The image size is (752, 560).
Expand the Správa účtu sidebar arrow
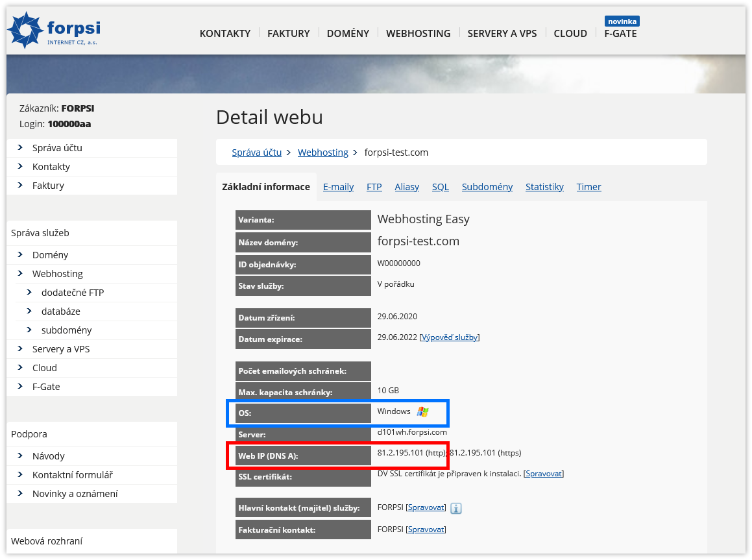tap(20, 148)
